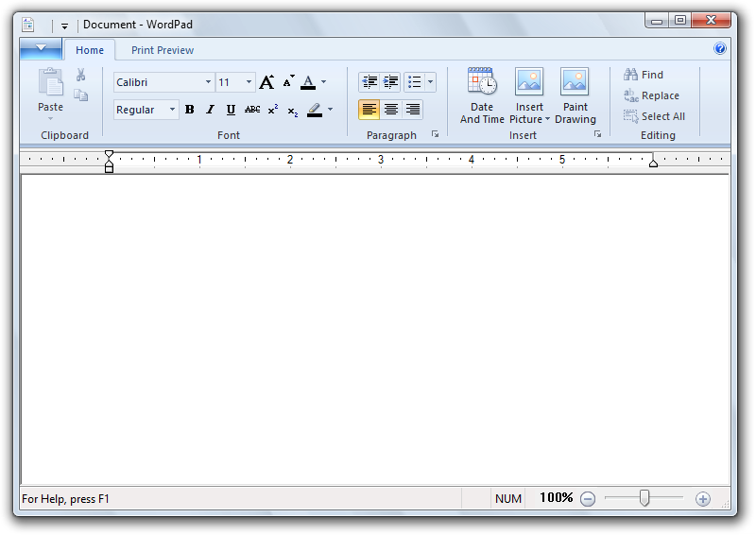Click the zoom slider thumb
The height and width of the screenshot is (535, 756).
coord(644,498)
